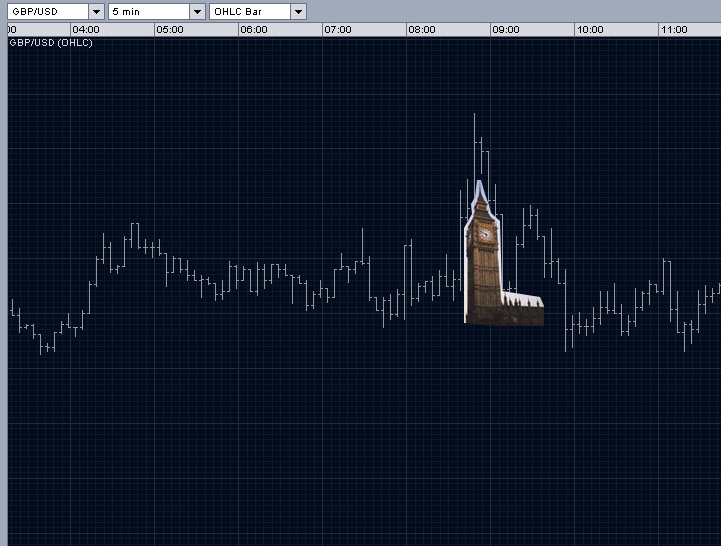Click the OHLC Bar chart style field
The height and width of the screenshot is (546, 721).
(x=250, y=11)
